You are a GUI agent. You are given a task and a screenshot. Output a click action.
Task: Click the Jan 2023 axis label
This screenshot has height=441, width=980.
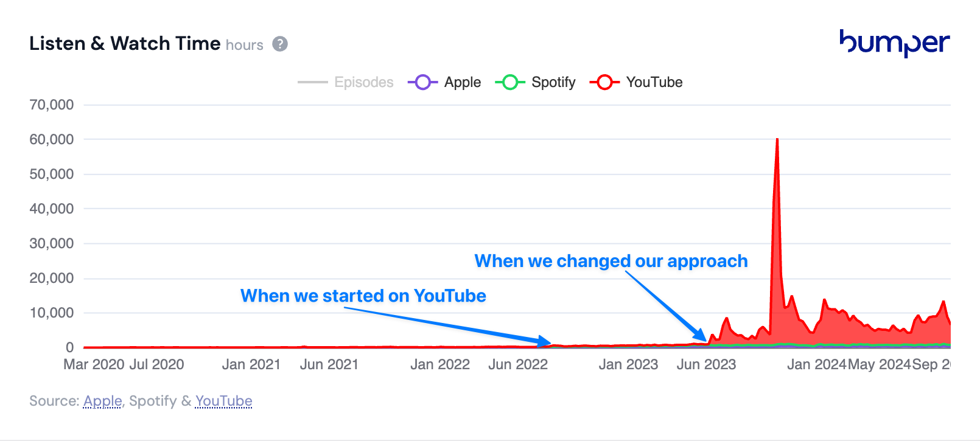click(x=628, y=364)
